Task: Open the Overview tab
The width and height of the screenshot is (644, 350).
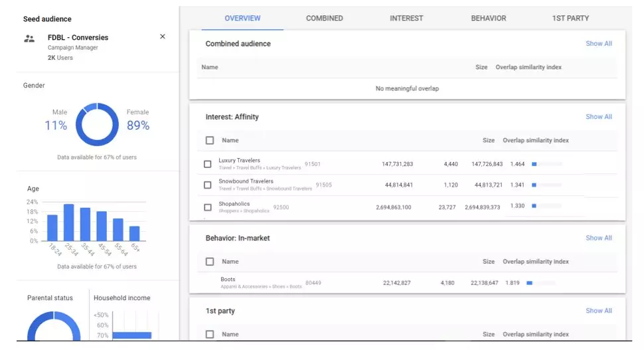Action: point(242,19)
